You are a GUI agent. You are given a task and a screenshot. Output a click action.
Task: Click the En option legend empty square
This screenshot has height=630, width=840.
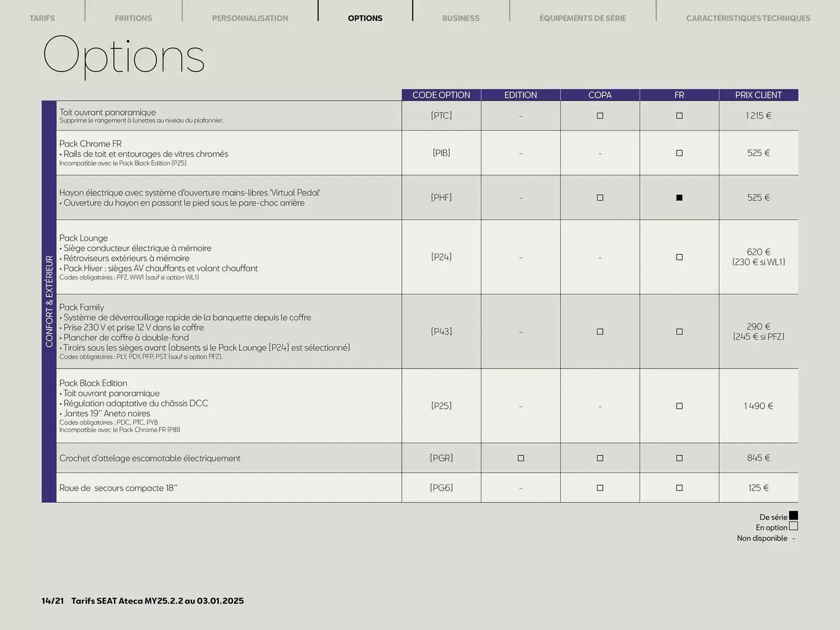[793, 526]
